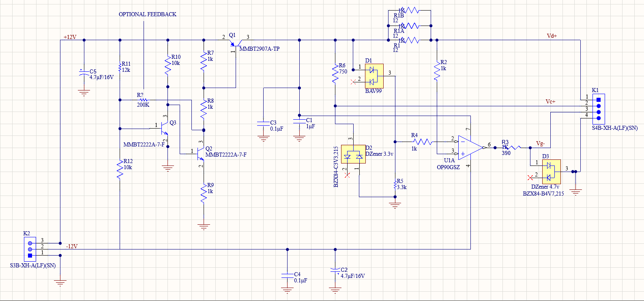Viewport: 644px width, 301px height.
Task: Select the R5 3.3k resistor symbol
Action: tap(395, 185)
